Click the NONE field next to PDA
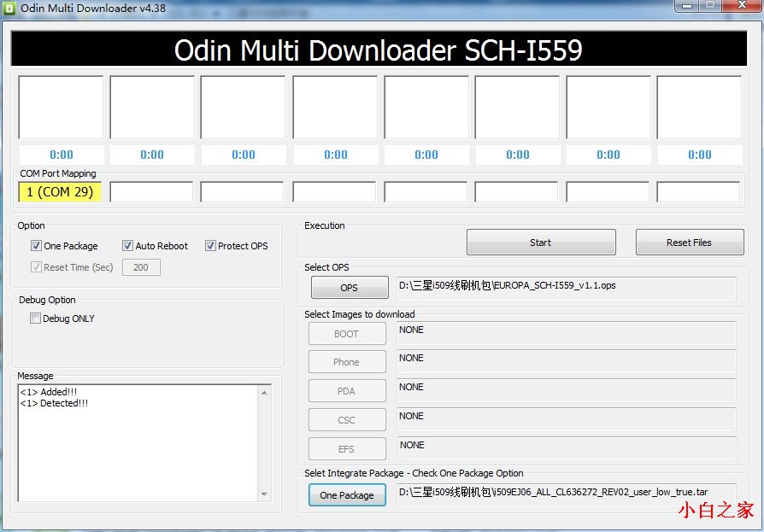Image resolution: width=764 pixels, height=532 pixels. 567,391
